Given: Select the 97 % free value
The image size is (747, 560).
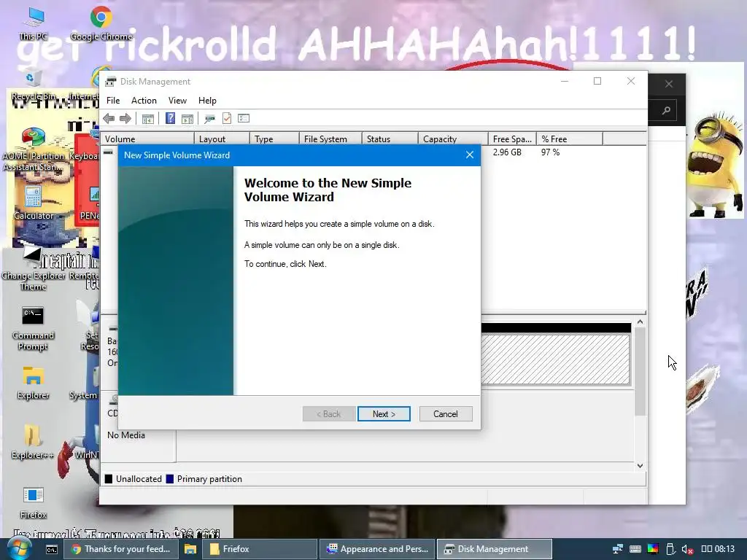Looking at the screenshot, I should tap(550, 152).
